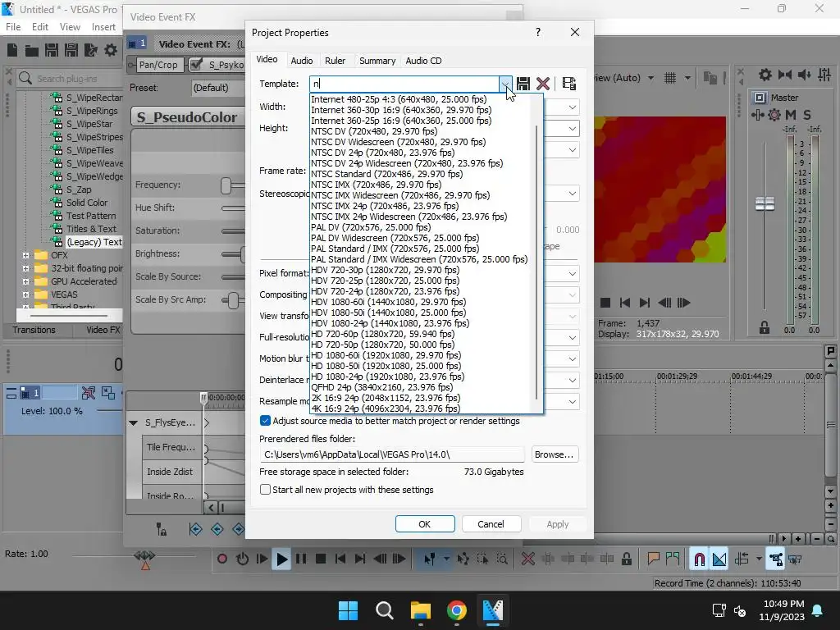Open the Pixel format dropdown arrow

click(572, 274)
